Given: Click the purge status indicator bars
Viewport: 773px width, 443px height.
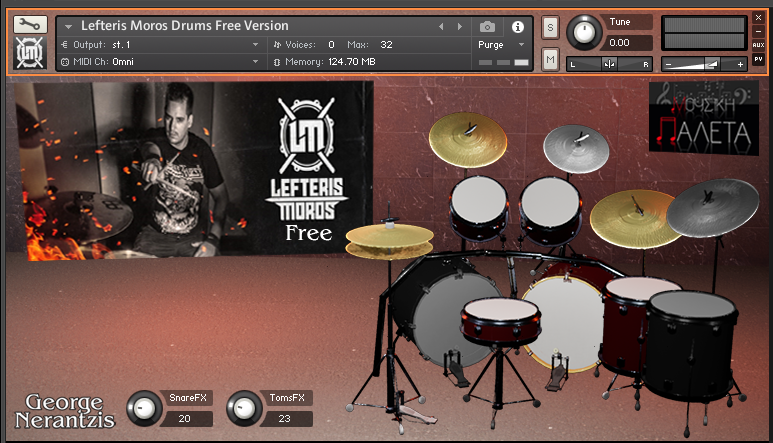Looking at the screenshot, I should pyautogui.click(x=503, y=63).
